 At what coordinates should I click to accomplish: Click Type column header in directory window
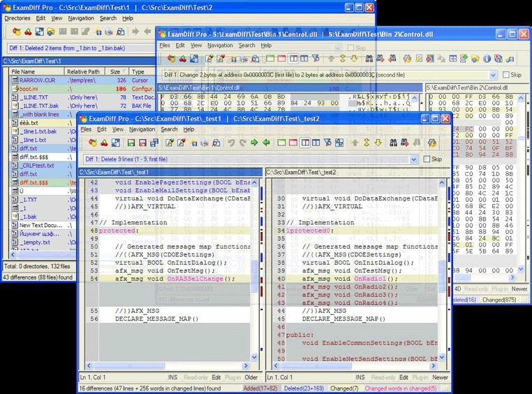142,72
